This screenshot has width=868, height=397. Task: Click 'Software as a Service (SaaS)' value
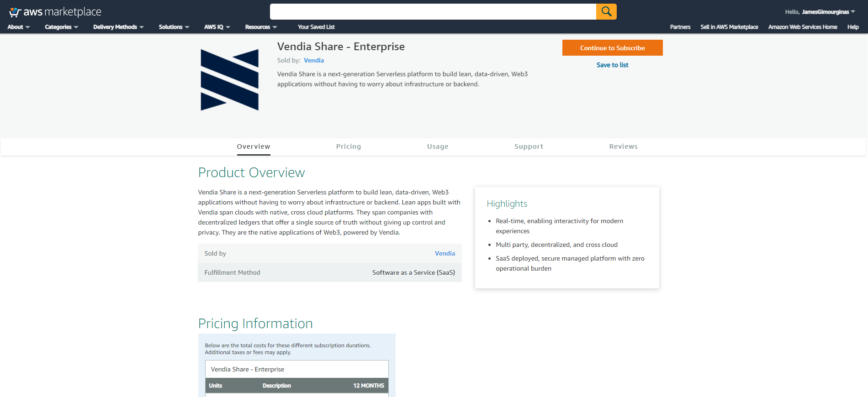413,272
